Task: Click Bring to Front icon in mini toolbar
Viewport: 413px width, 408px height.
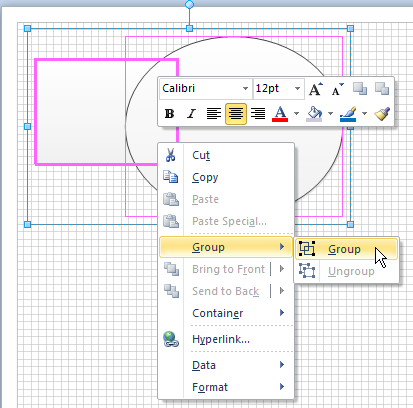Action: point(360,89)
